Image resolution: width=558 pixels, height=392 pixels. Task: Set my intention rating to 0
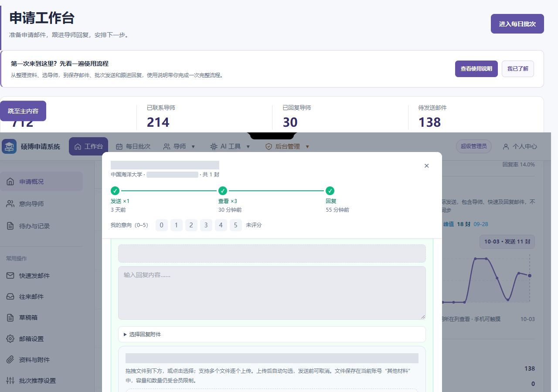(x=162, y=225)
